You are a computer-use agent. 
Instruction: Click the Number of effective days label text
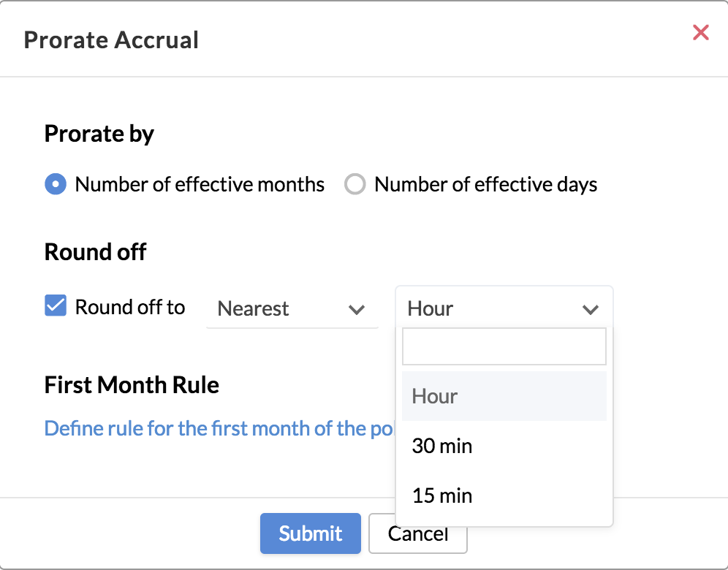pos(486,185)
